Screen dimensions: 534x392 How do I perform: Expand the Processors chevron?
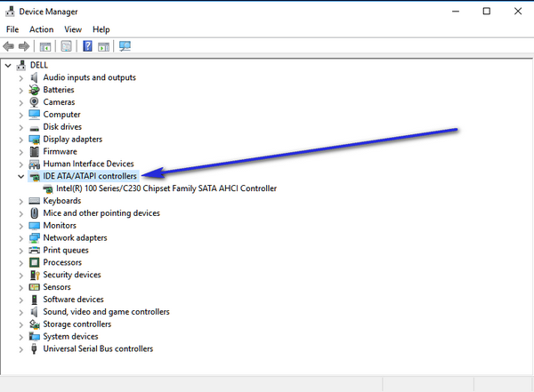coord(21,263)
